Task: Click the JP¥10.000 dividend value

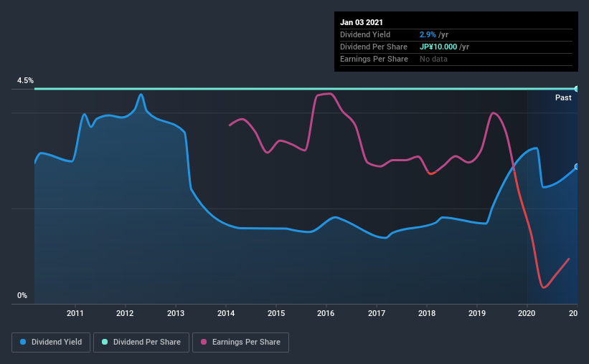Action: pyautogui.click(x=438, y=47)
